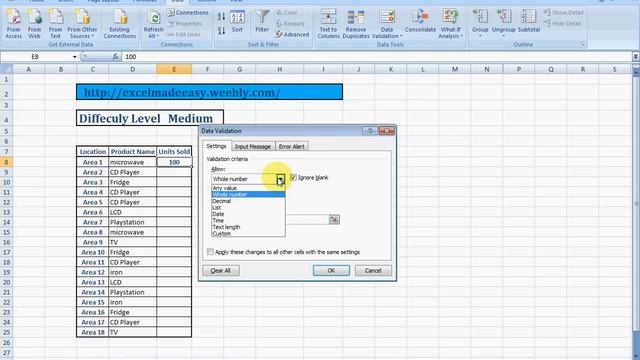Click Subtotal icon

point(529,21)
